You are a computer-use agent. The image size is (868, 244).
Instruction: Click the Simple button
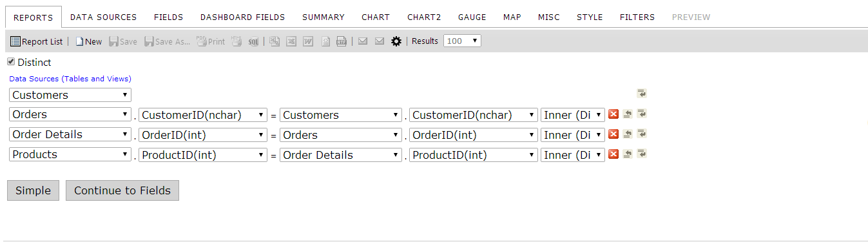pyautogui.click(x=33, y=190)
